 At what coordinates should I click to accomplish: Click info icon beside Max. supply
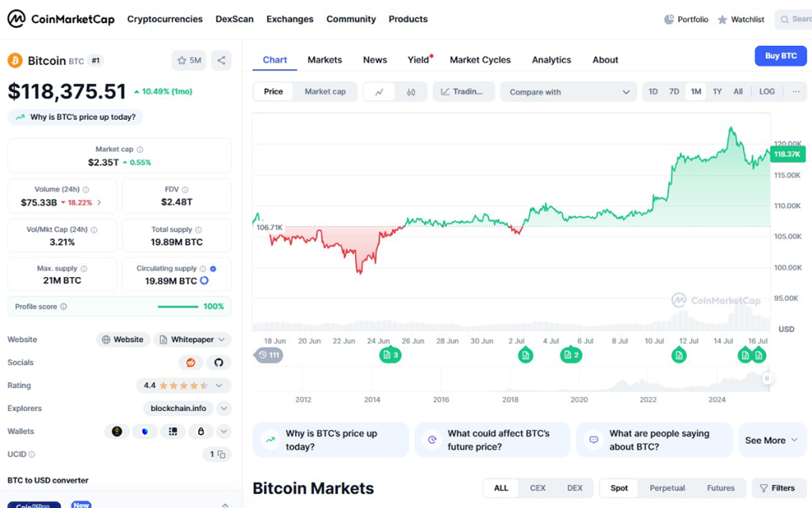coord(84,268)
